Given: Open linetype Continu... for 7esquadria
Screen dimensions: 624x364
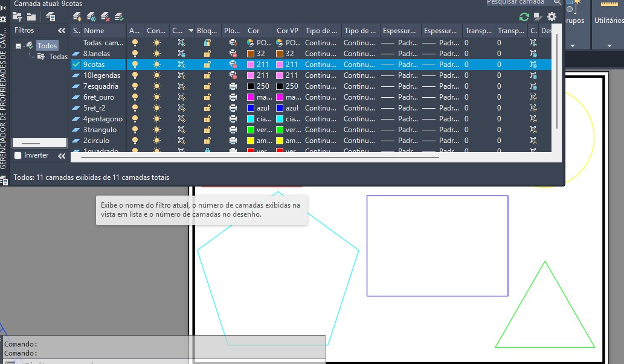Looking at the screenshot, I should [321, 86].
